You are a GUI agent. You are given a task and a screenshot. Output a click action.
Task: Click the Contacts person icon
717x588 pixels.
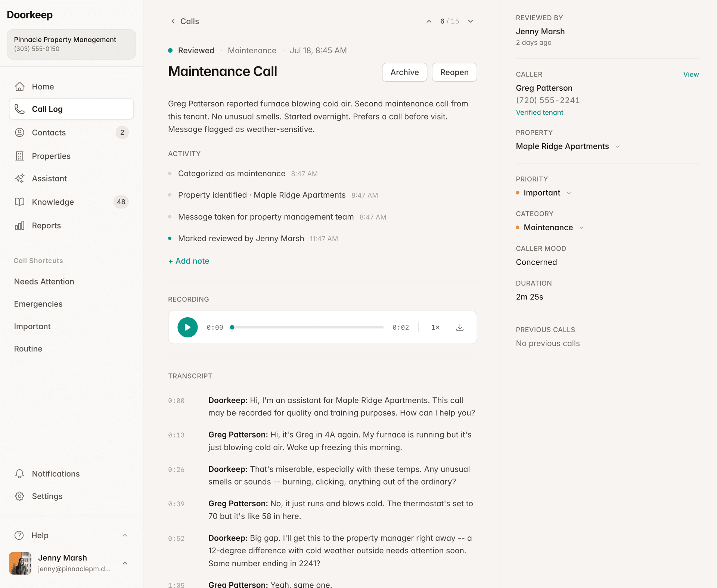point(19,133)
